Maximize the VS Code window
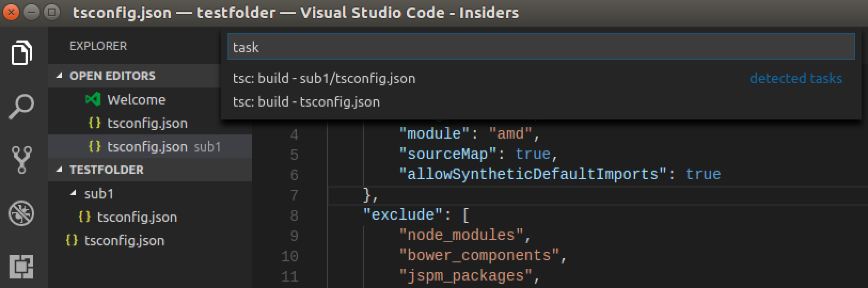The width and height of the screenshot is (868, 288). (52, 12)
